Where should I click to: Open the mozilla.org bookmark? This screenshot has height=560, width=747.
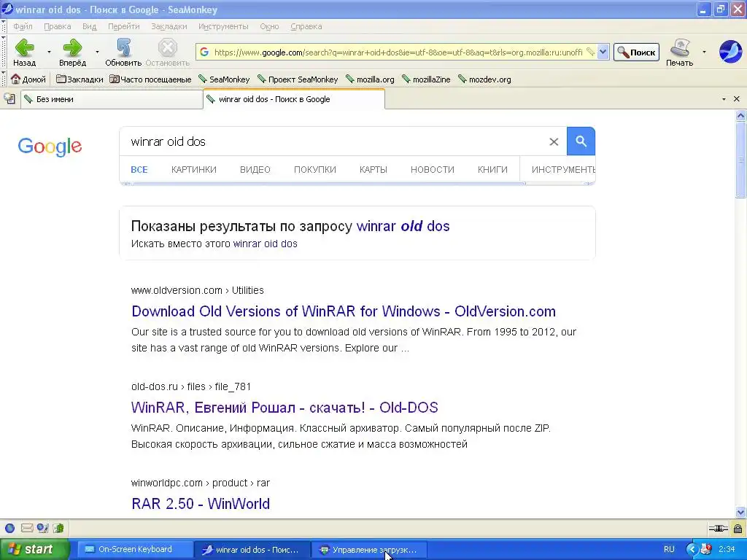click(x=370, y=79)
